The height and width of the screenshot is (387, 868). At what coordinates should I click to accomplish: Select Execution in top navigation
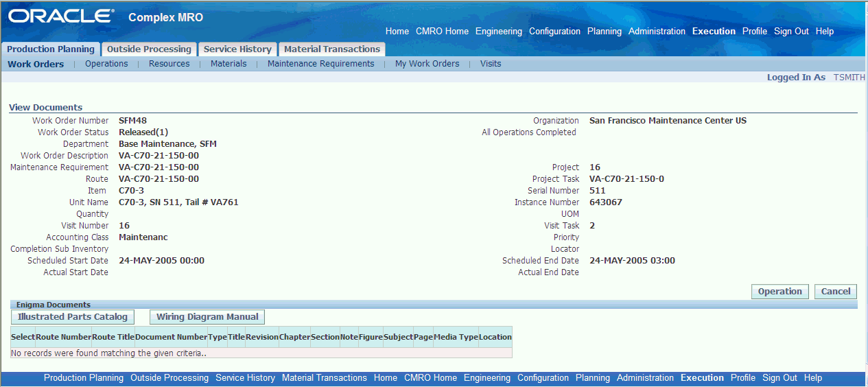[x=714, y=32]
